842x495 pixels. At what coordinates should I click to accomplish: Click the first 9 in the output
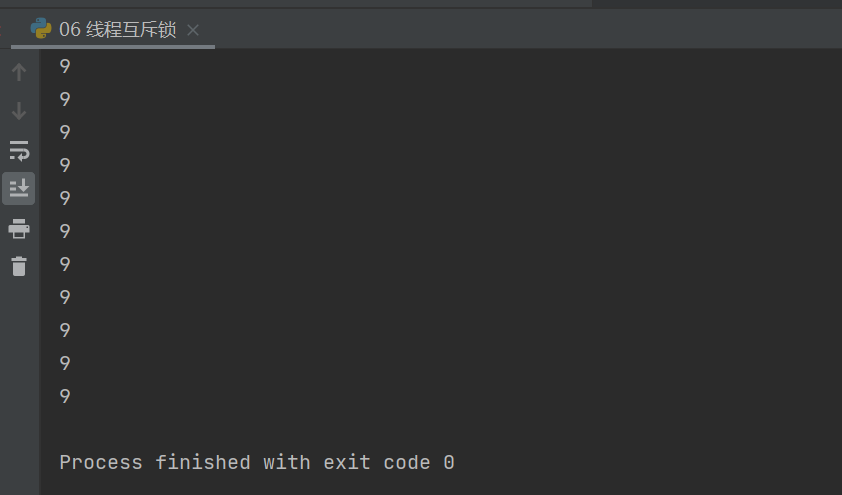(65, 67)
